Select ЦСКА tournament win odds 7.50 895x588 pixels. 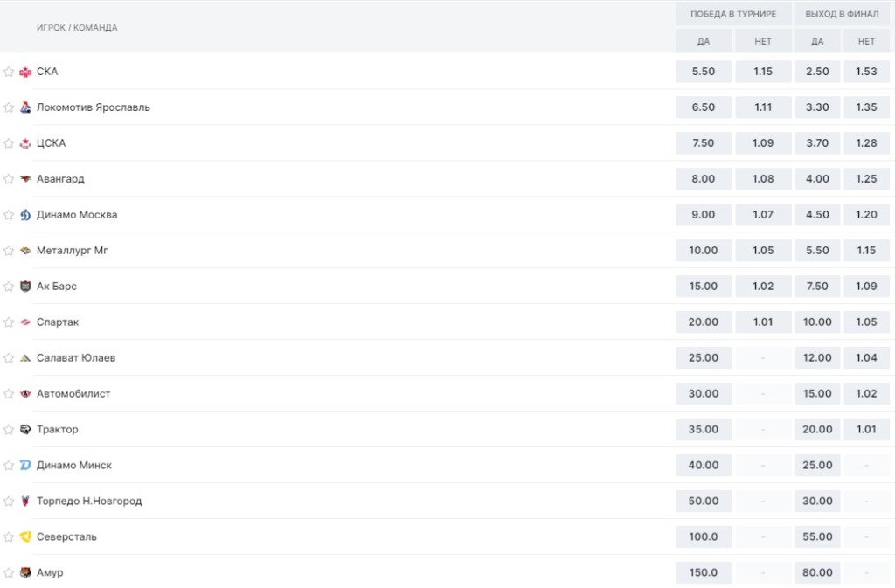(x=704, y=143)
